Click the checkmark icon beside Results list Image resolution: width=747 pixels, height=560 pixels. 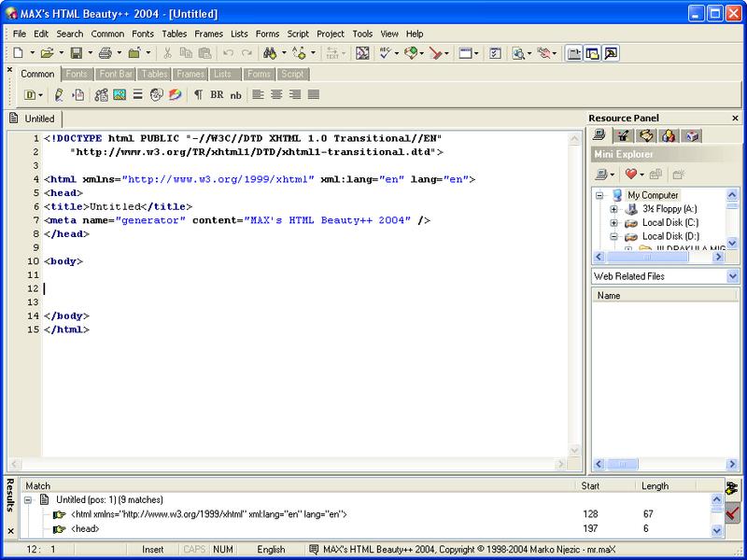(x=732, y=513)
